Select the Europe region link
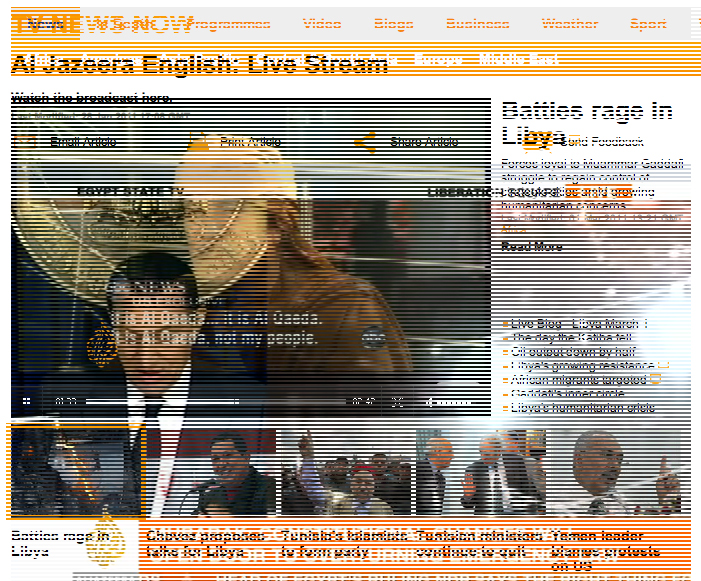Screen dimensions: 701x581 [439, 59]
